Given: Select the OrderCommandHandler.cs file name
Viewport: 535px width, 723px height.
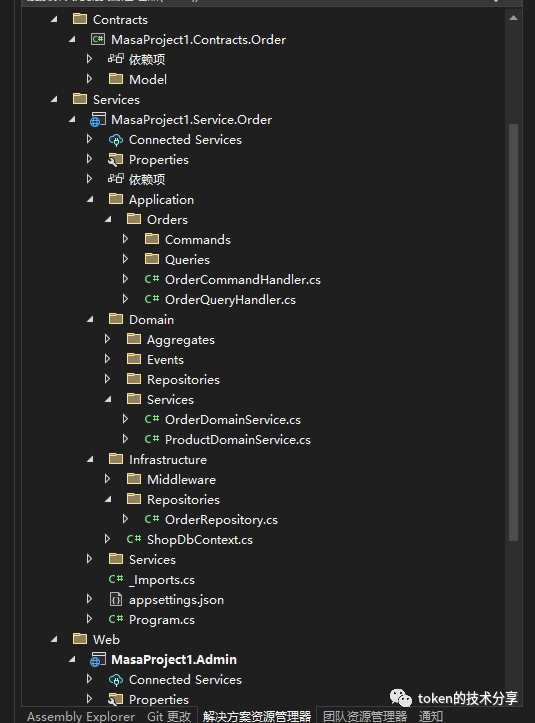Looking at the screenshot, I should [x=243, y=279].
